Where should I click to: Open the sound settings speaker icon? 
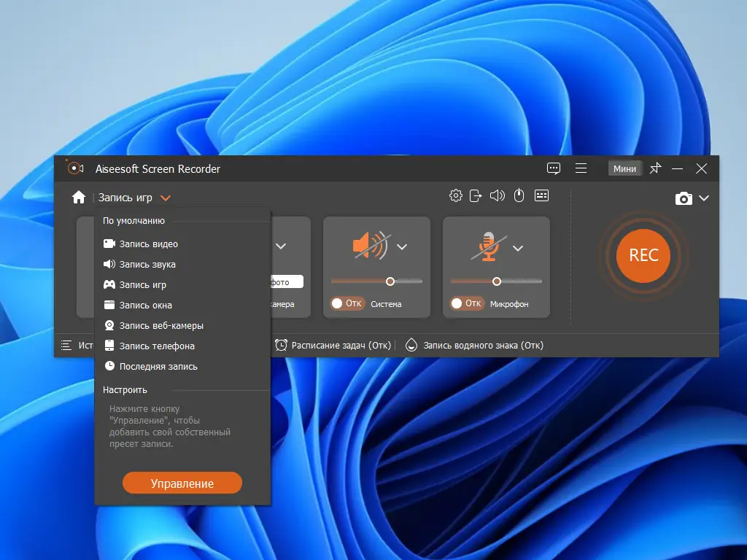point(498,195)
